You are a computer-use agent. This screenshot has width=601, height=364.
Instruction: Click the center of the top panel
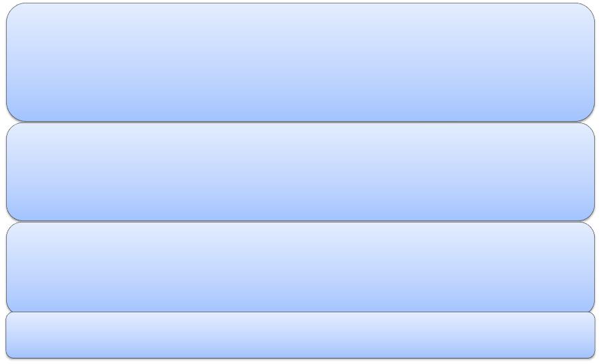301,63
